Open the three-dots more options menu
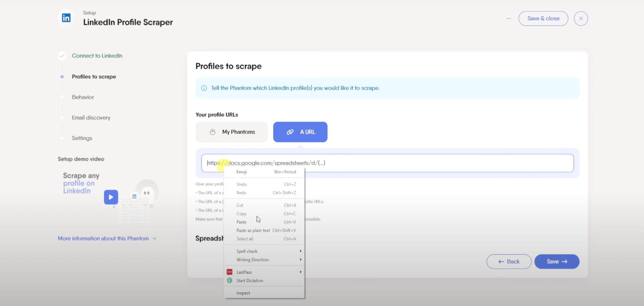 [508, 19]
